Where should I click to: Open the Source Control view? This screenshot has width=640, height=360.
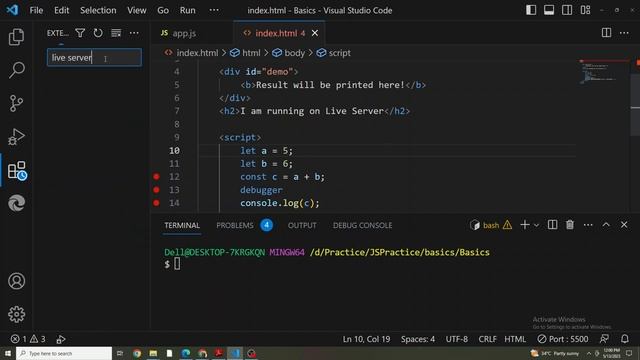click(16, 103)
